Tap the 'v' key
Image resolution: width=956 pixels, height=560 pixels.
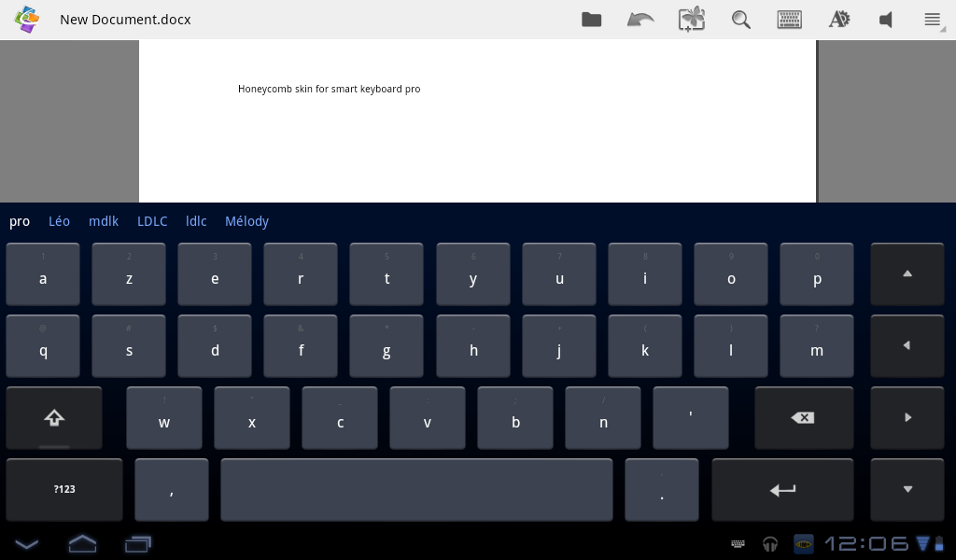(x=428, y=418)
